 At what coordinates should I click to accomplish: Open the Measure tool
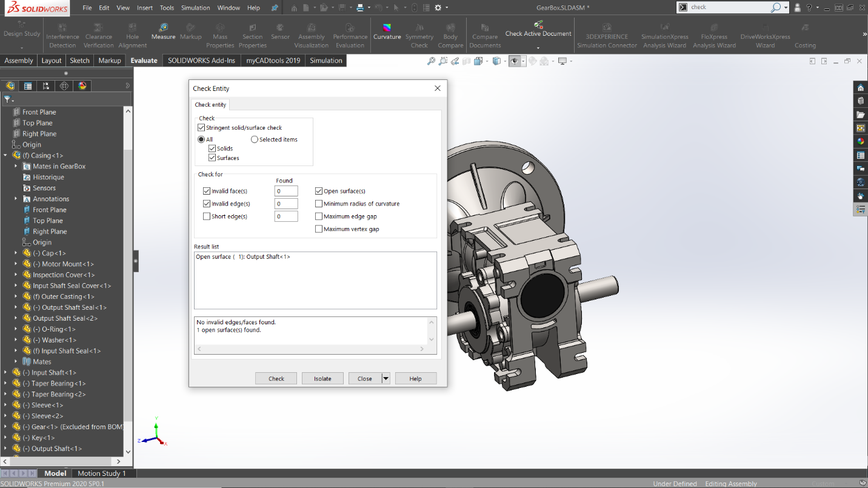click(163, 32)
